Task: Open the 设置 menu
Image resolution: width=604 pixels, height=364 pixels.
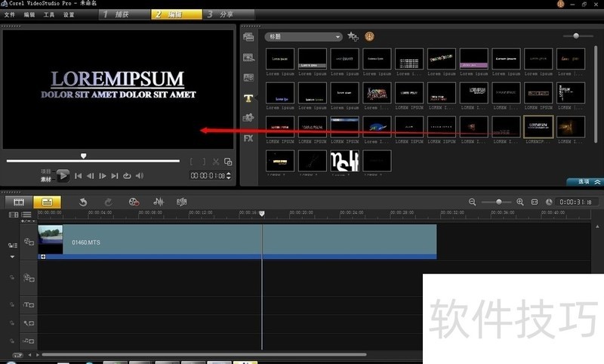Action: (x=69, y=14)
